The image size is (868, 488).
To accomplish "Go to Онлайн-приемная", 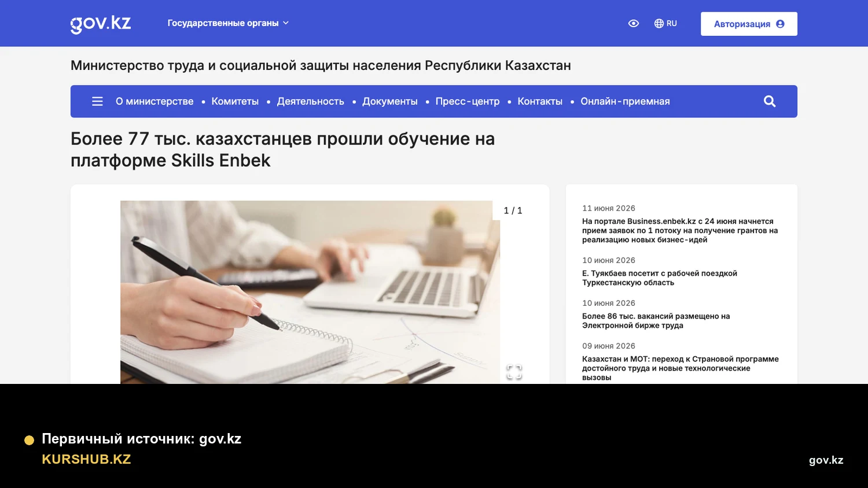I will (625, 101).
